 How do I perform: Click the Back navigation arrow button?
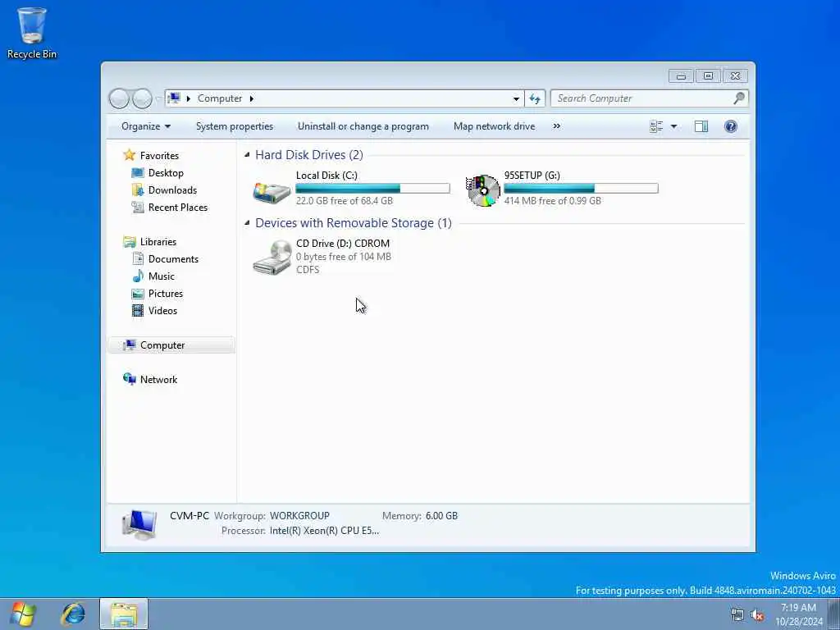click(x=119, y=98)
